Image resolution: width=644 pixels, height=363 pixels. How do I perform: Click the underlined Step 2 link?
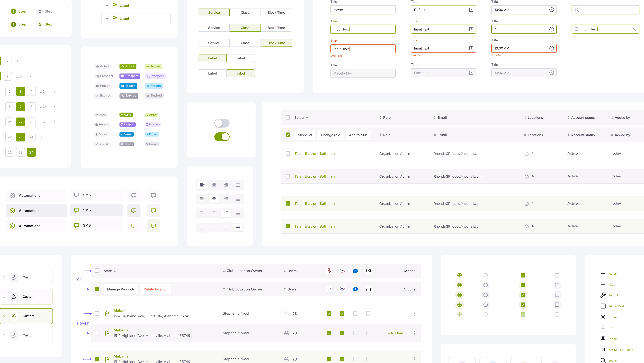pyautogui.click(x=48, y=24)
